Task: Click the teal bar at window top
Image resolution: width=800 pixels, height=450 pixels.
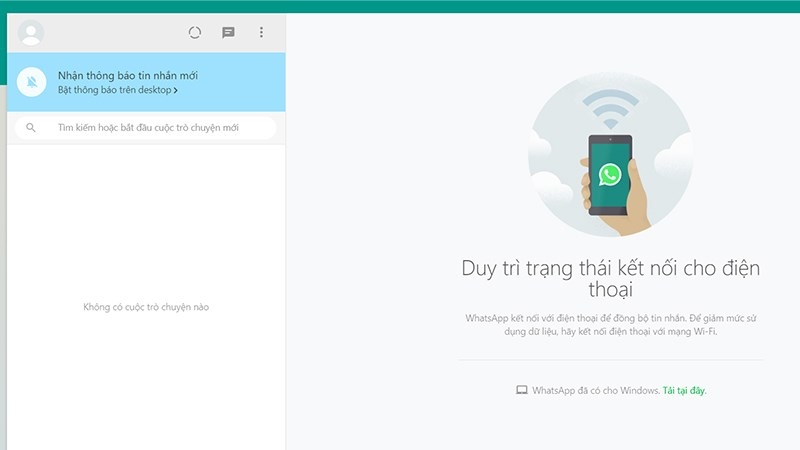Action: 400,6
